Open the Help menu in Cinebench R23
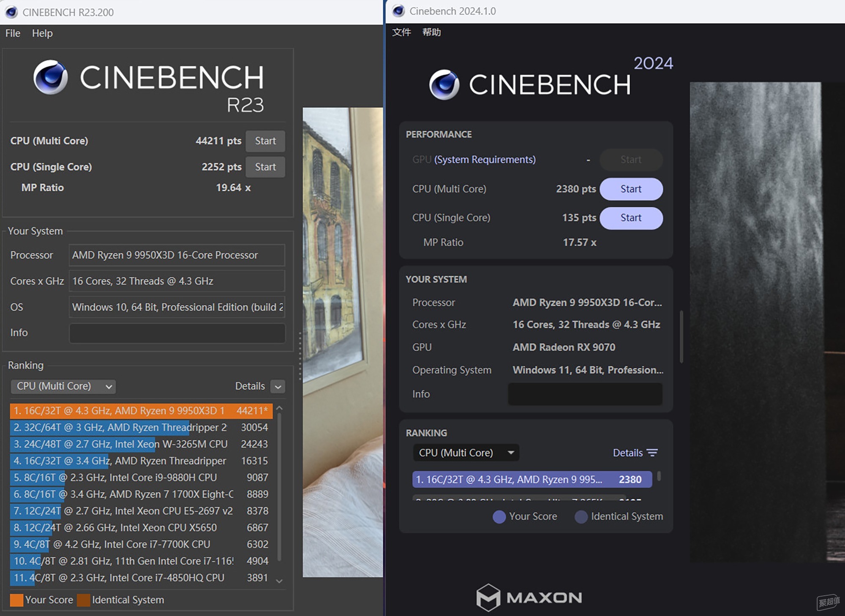This screenshot has height=616, width=845. coord(42,33)
